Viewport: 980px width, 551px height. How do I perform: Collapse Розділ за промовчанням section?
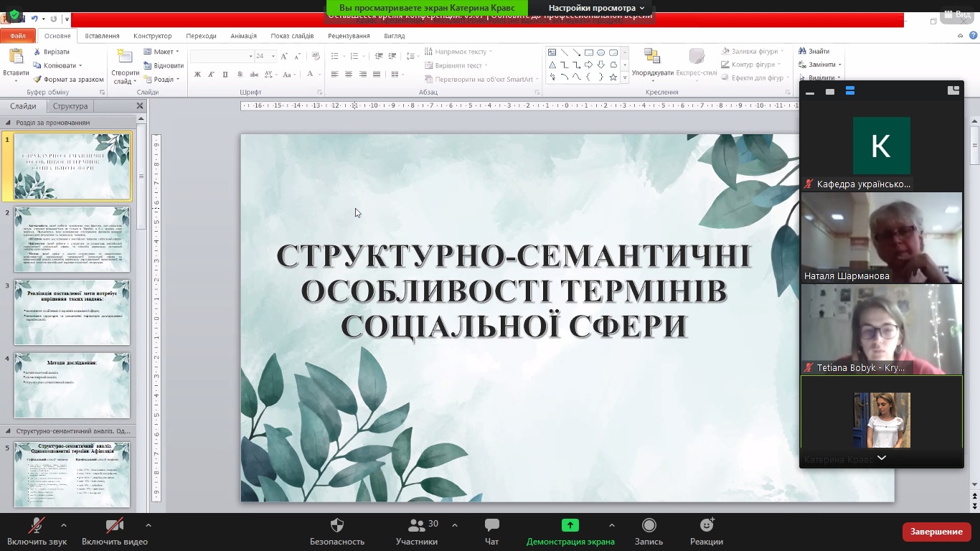8,123
